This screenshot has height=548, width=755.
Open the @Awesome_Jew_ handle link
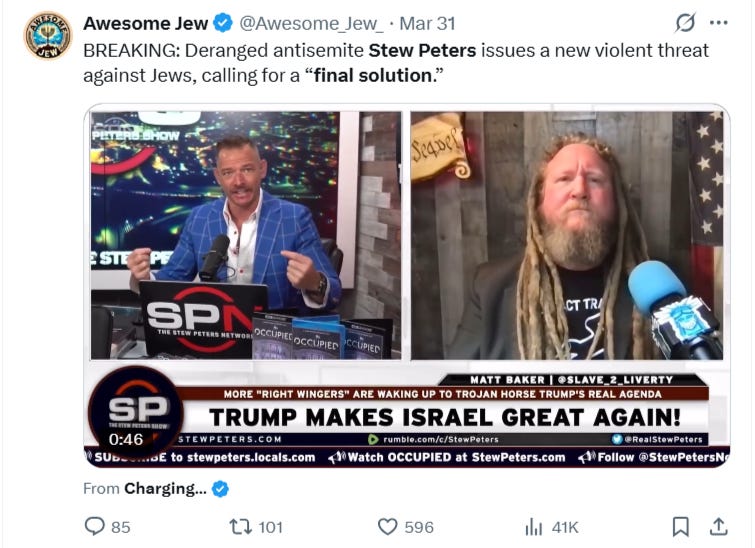pos(312,23)
